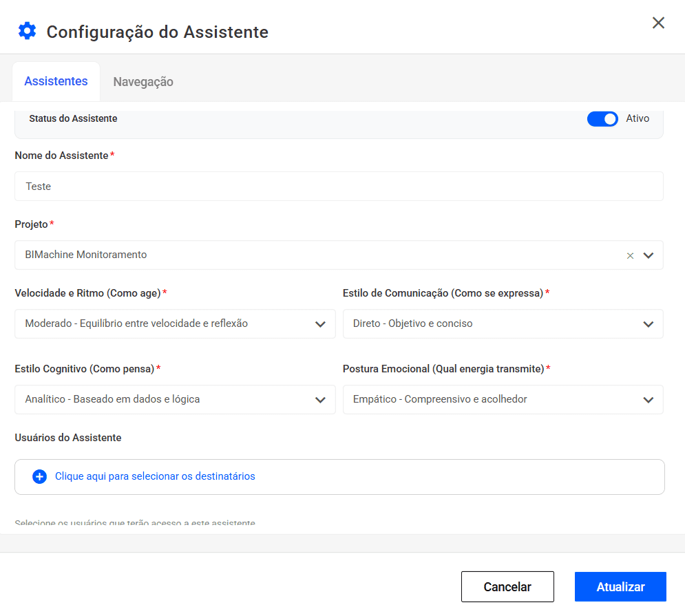Expand the dropdown showing Direto - Objetivo e conciso
Viewport: 685px width, 616px height.
[x=492, y=323]
